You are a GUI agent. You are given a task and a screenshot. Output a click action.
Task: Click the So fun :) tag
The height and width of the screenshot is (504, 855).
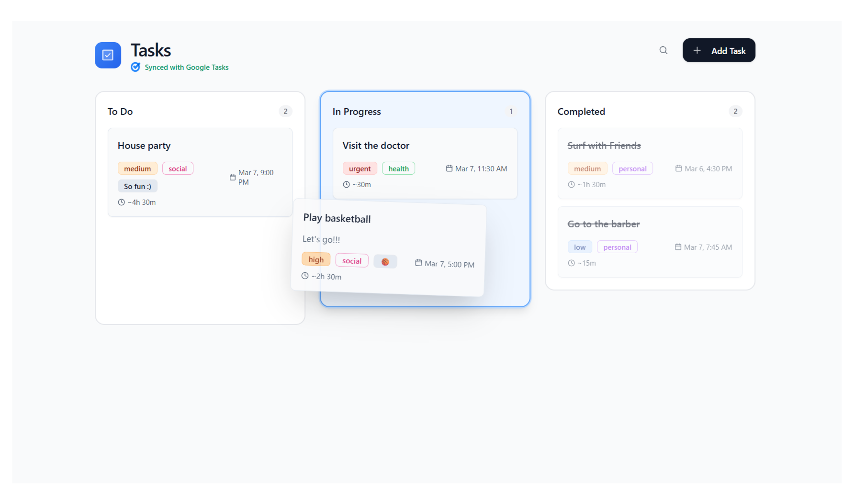click(x=137, y=187)
